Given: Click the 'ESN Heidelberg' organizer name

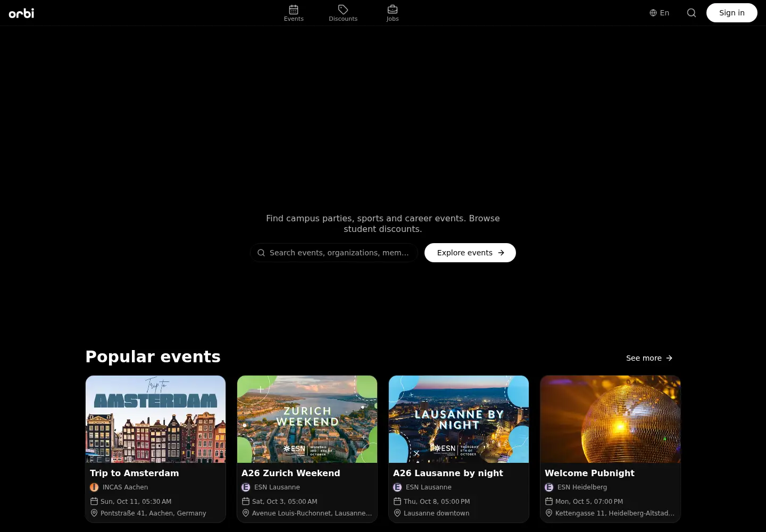Looking at the screenshot, I should point(582,487).
